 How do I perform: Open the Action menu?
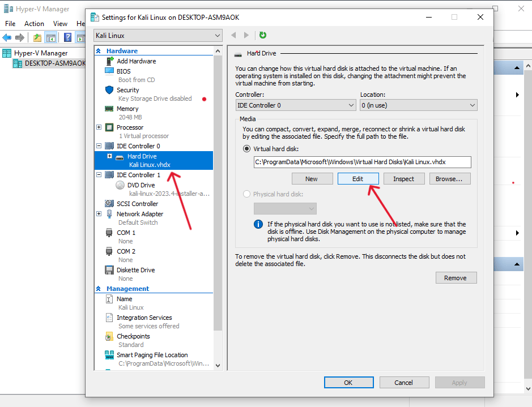(x=34, y=24)
